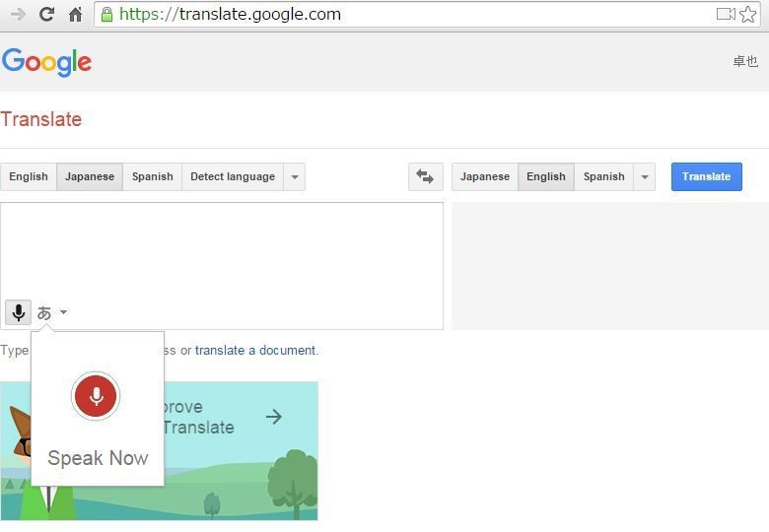Expand target language list dropdown
769x532 pixels.
(645, 177)
